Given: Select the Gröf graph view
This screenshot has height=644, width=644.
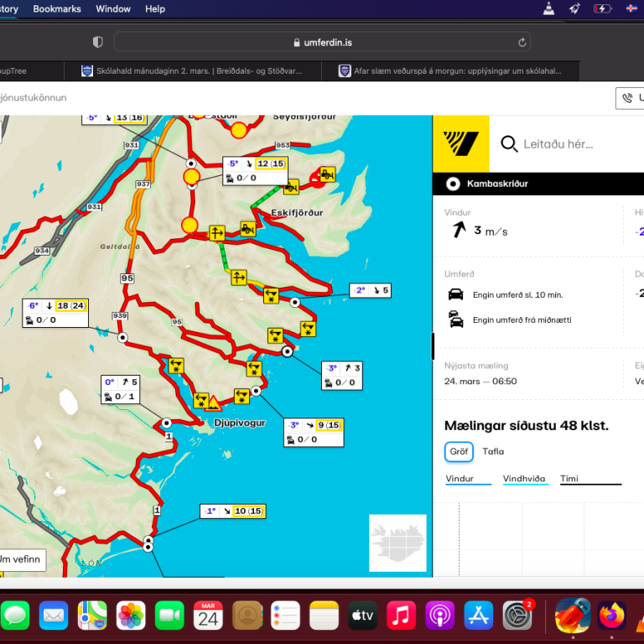Looking at the screenshot, I should coord(459,452).
